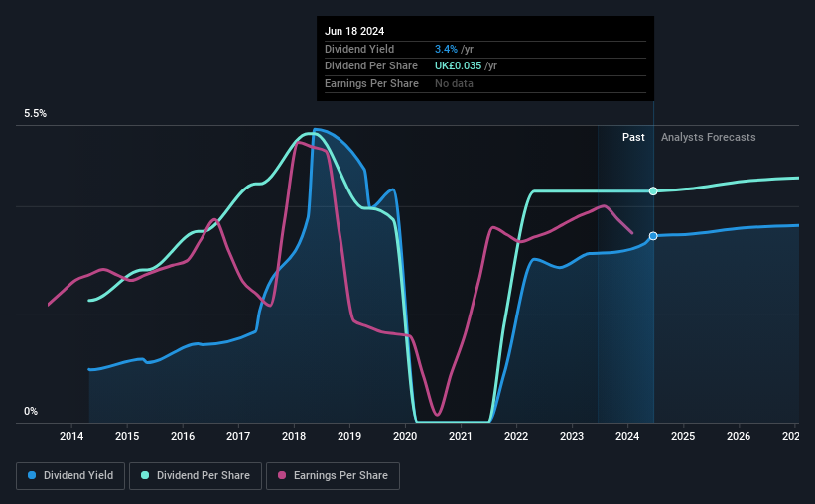Click the 2015 x-axis label
815x504 pixels.
pyautogui.click(x=127, y=436)
